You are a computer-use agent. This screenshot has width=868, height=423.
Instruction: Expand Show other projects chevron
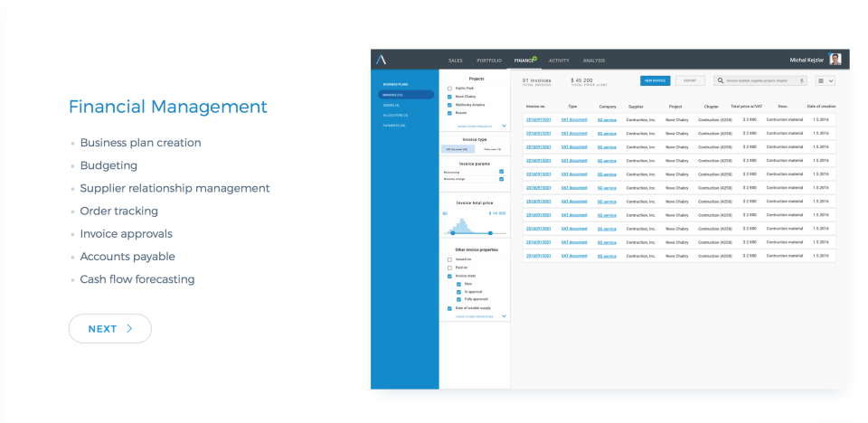tap(504, 126)
